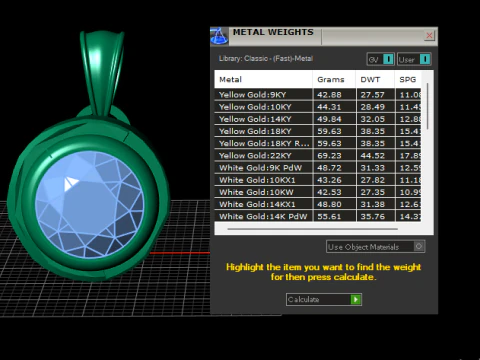Click the Calculate button
The image size is (480, 360).
324,299
